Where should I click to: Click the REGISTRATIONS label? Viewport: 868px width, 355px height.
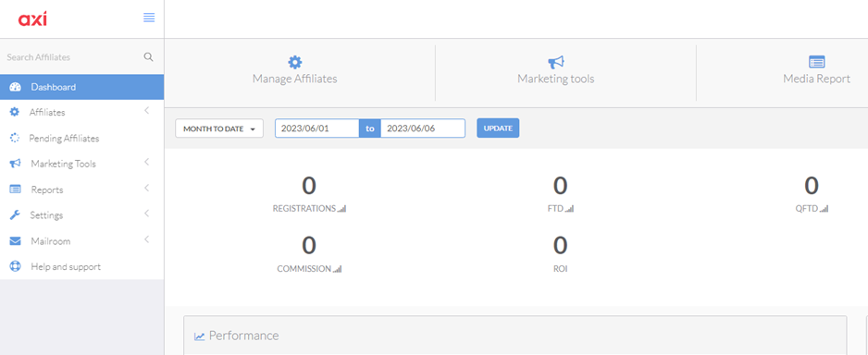(304, 209)
